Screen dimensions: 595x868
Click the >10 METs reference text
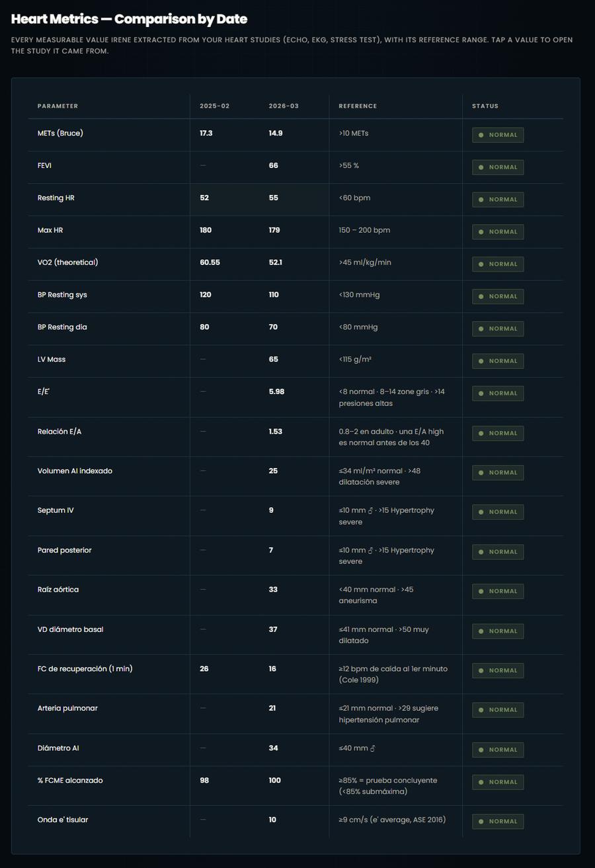tap(354, 134)
